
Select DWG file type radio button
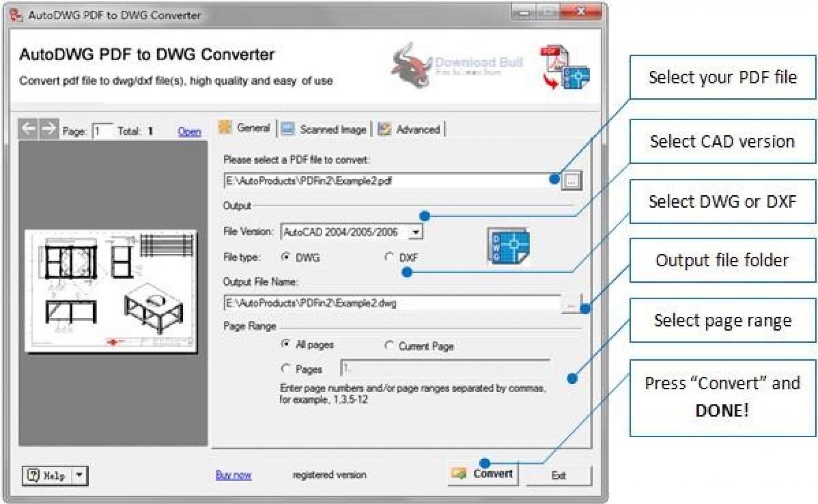pyautogui.click(x=285, y=257)
